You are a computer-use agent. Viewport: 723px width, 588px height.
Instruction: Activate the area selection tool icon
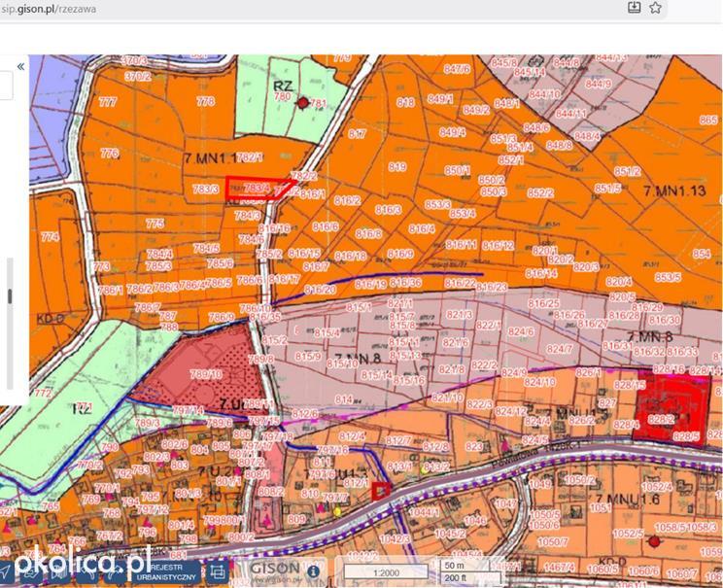(217, 572)
